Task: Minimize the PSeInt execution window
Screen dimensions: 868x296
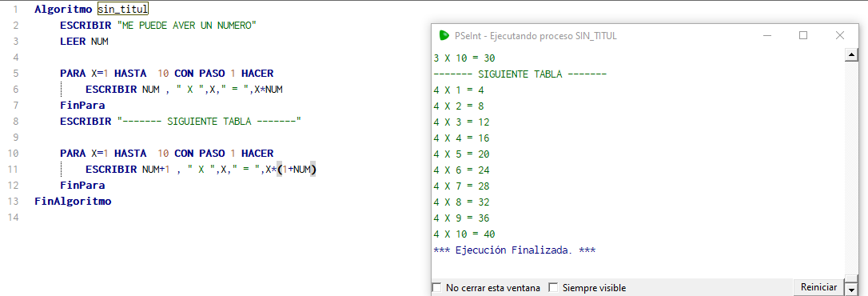Action: [x=767, y=35]
